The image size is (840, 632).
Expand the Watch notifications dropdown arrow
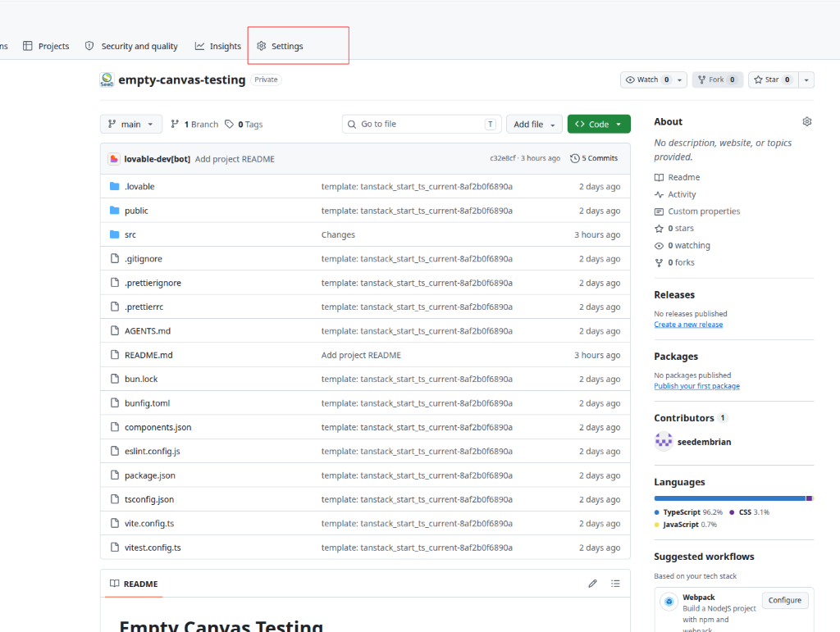[x=680, y=80]
